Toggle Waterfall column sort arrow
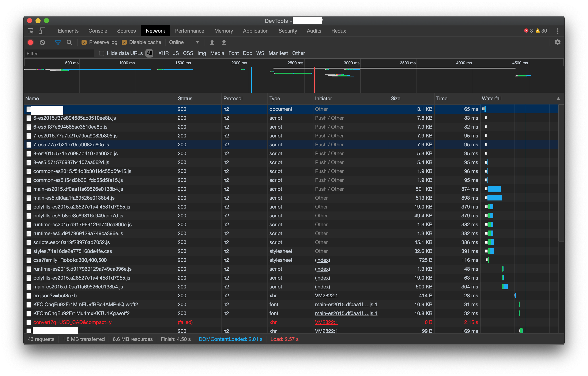The image size is (588, 376). [x=558, y=99]
